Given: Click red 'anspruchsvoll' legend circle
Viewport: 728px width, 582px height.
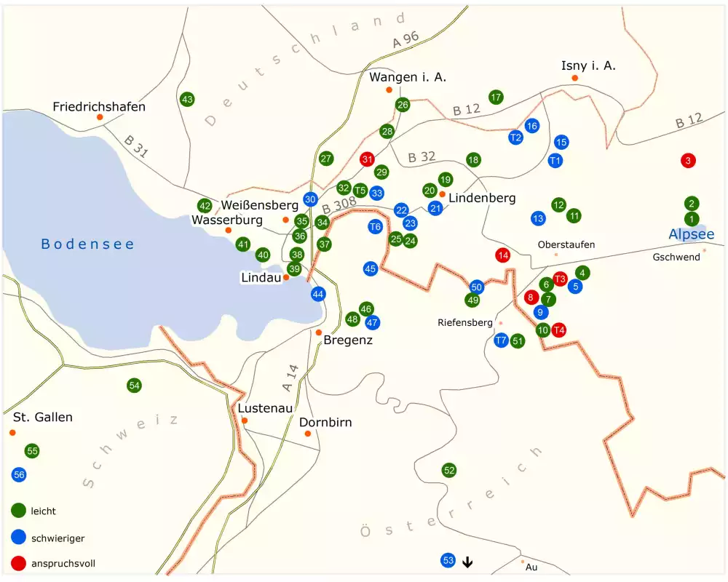Looking at the screenshot, I should tap(20, 563).
